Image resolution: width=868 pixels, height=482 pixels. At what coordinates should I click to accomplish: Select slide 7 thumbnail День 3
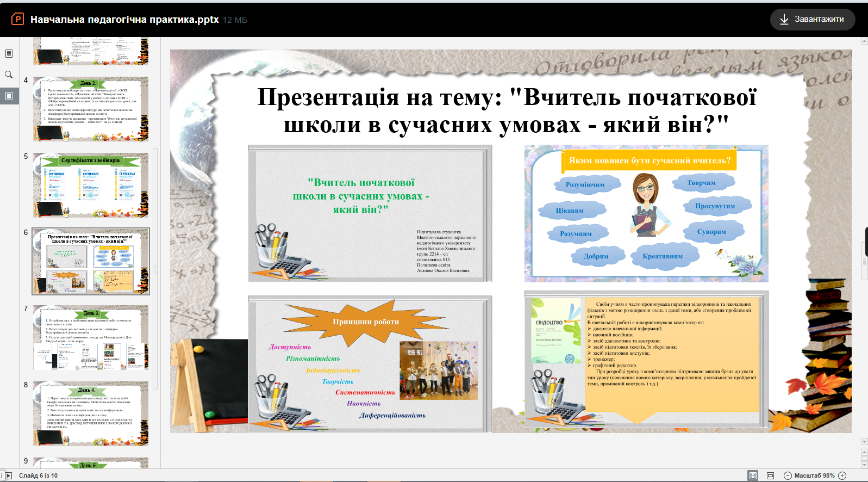pos(90,337)
